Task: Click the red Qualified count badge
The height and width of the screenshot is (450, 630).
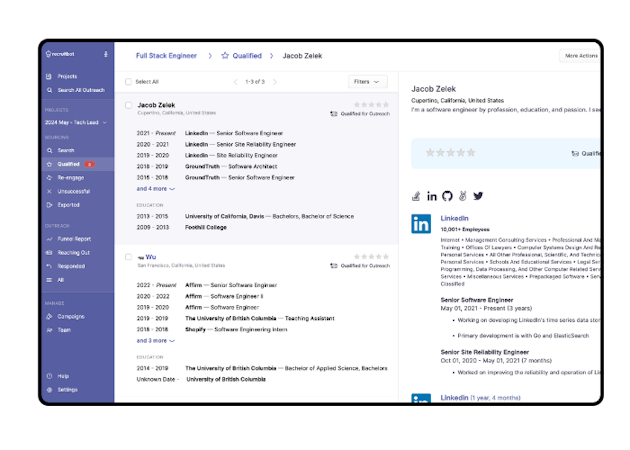Action: point(89,164)
